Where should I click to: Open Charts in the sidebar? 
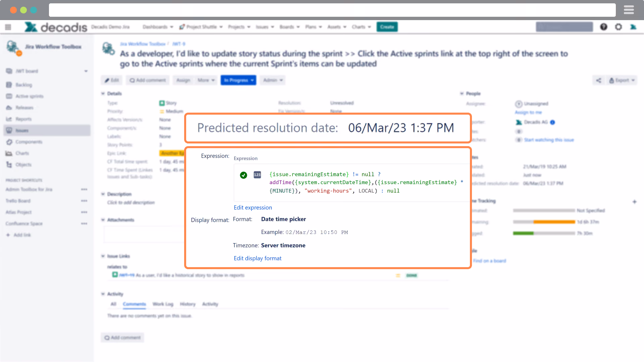pos(22,153)
